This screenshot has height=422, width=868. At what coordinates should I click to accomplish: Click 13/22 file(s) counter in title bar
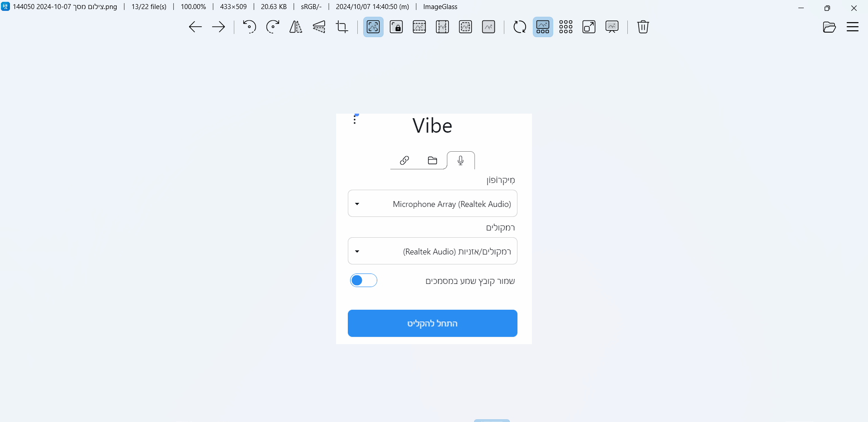(x=149, y=7)
